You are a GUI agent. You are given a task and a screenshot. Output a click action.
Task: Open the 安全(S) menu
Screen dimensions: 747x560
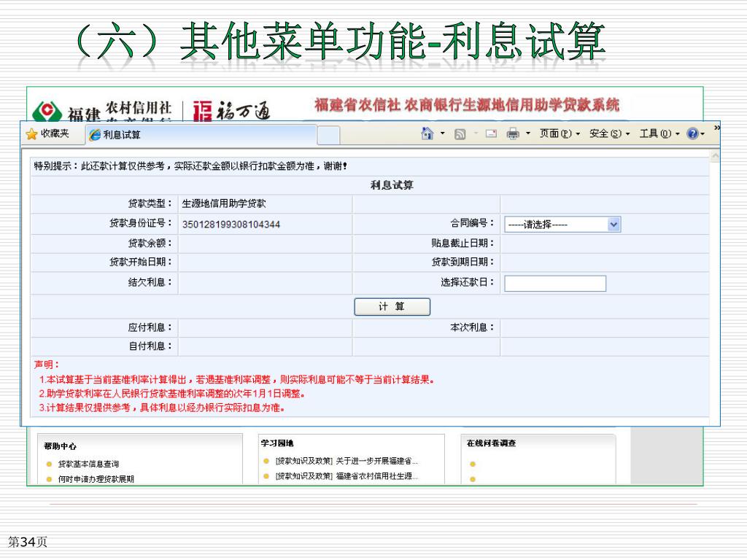pos(610,134)
